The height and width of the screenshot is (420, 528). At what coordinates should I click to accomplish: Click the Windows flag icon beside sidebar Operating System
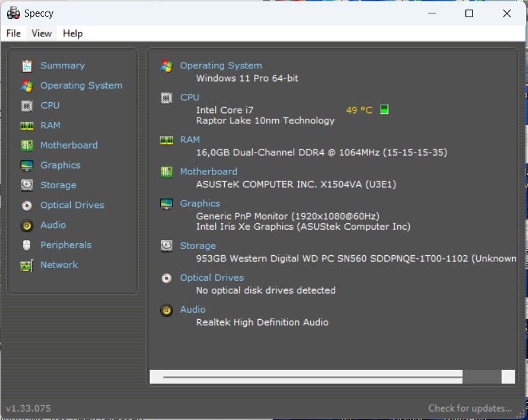coord(27,86)
